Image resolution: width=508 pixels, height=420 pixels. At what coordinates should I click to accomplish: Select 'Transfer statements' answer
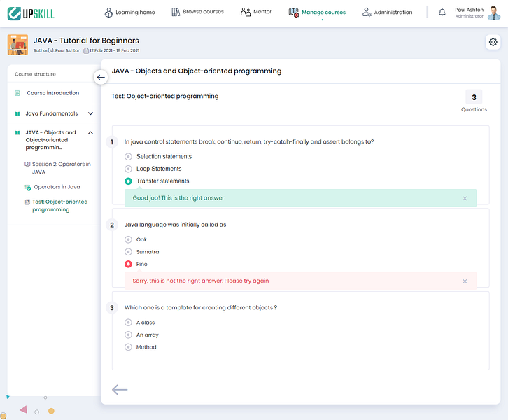(128, 181)
